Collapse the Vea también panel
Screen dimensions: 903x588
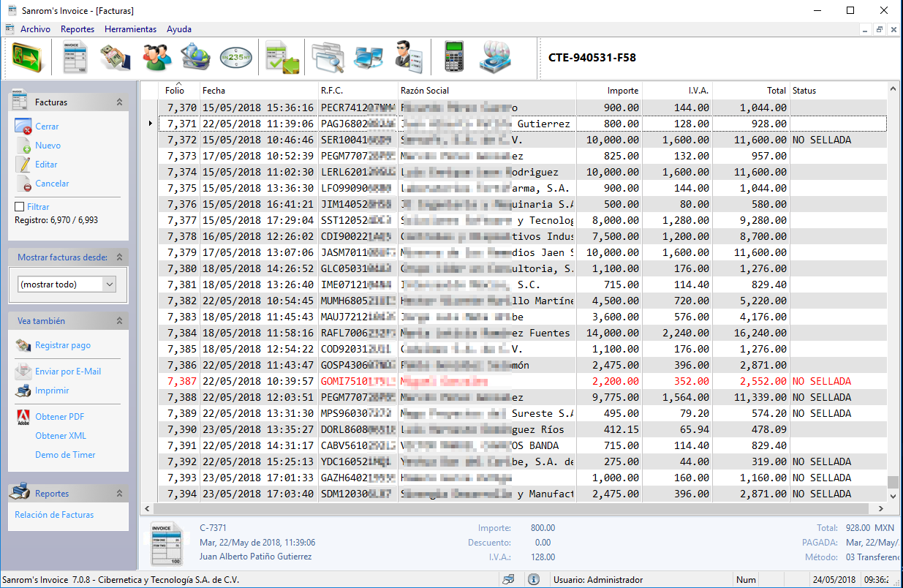pos(119,320)
